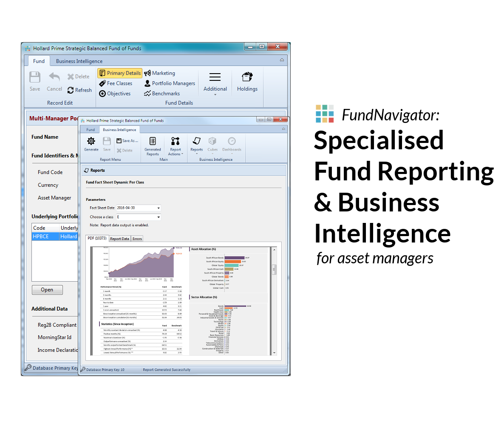Click the app icon in front window title bar

82,121
